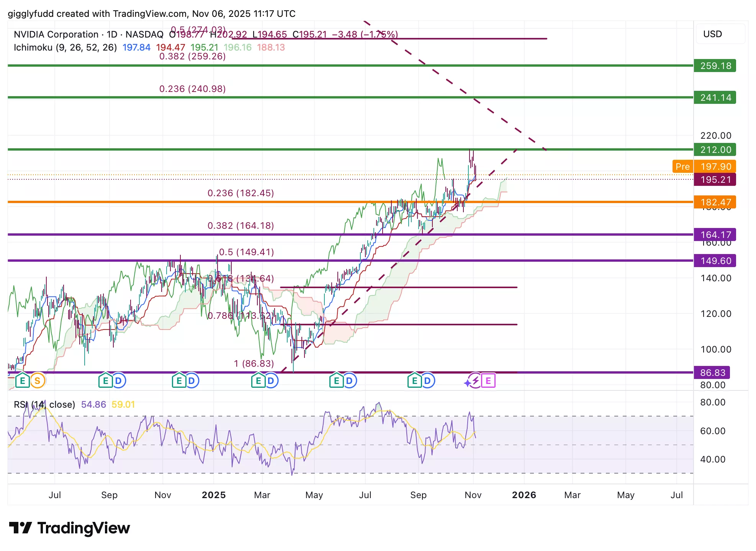Click the orange stock split S marker
The image size is (756, 551).
point(37,380)
